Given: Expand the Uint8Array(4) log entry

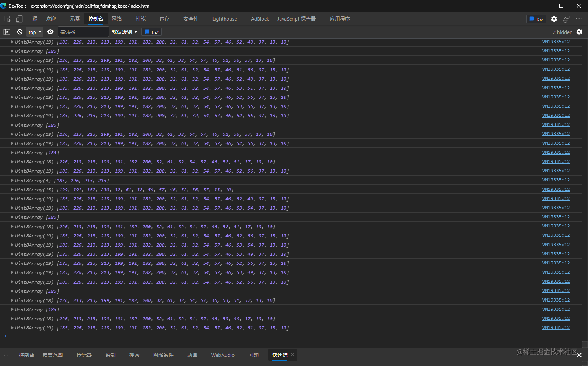Looking at the screenshot, I should [13, 181].
